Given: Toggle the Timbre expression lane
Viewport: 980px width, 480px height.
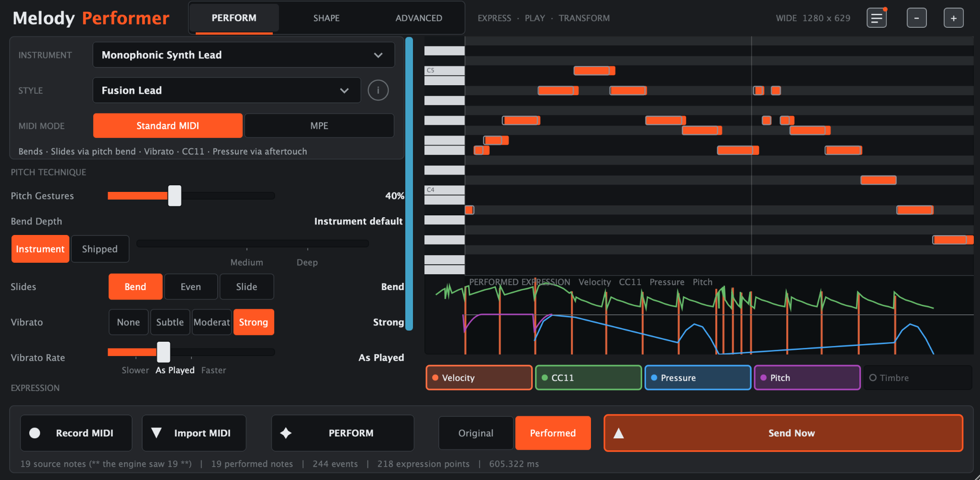Looking at the screenshot, I should click(918, 378).
